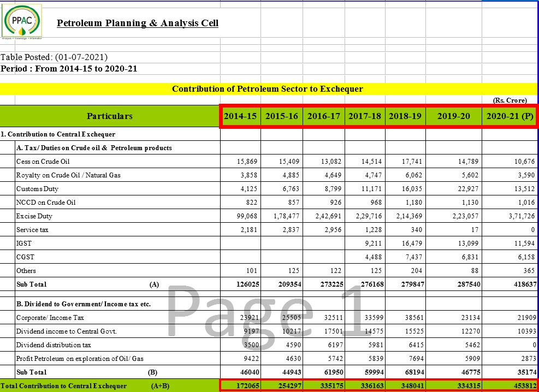Click Cess on Crude Oil value 10,676

pyautogui.click(x=525, y=162)
